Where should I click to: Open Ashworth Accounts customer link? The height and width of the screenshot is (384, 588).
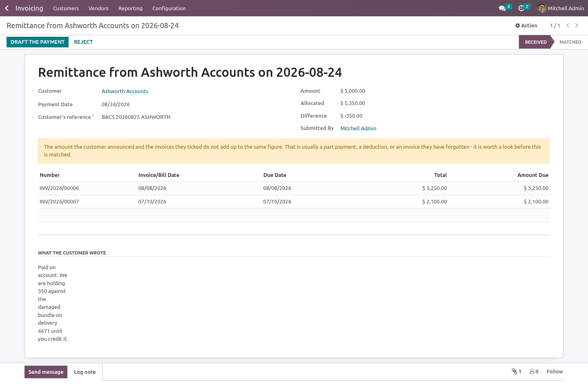[125, 92]
